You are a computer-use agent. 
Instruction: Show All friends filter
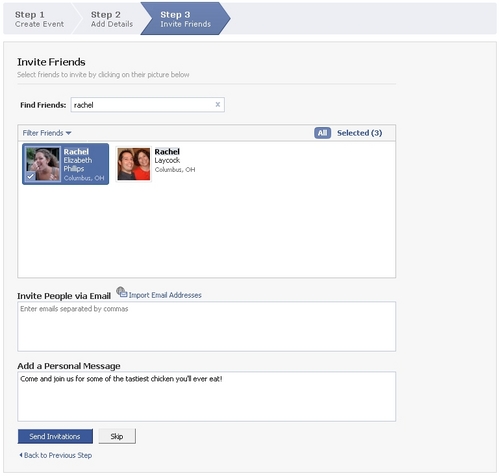(322, 133)
